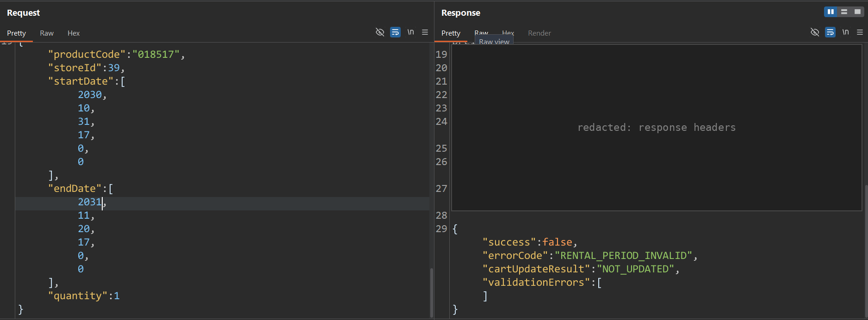
Task: Click the "validationErrors" key in response
Action: [536, 283]
